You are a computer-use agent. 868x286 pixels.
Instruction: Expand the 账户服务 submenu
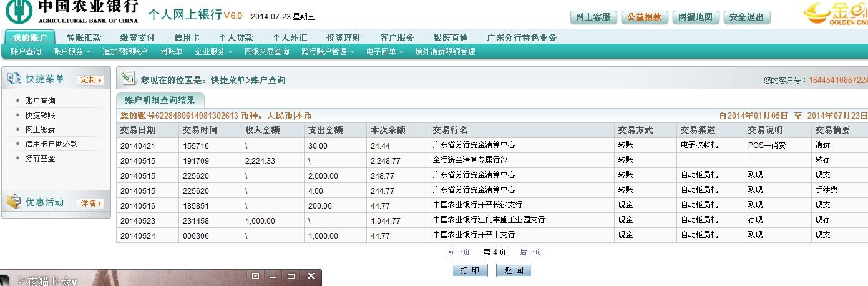(72, 52)
